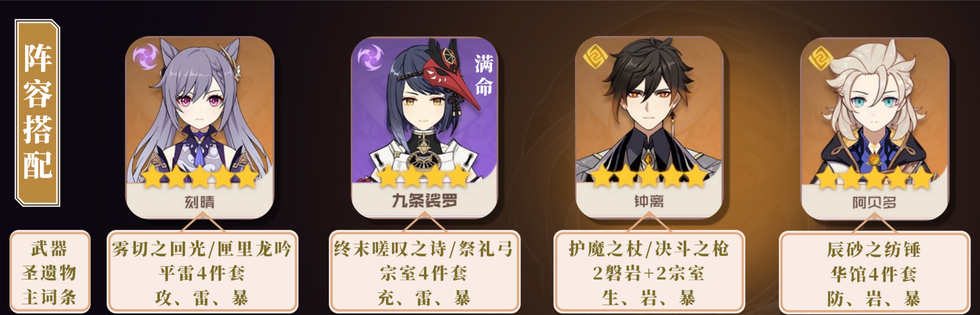Click the five-star rating on 钟离 card

click(649, 177)
